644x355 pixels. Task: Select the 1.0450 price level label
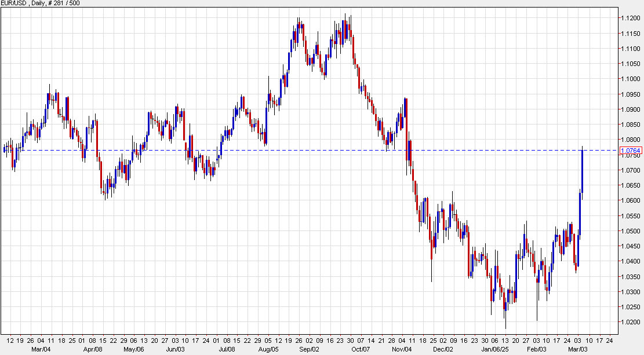631,246
